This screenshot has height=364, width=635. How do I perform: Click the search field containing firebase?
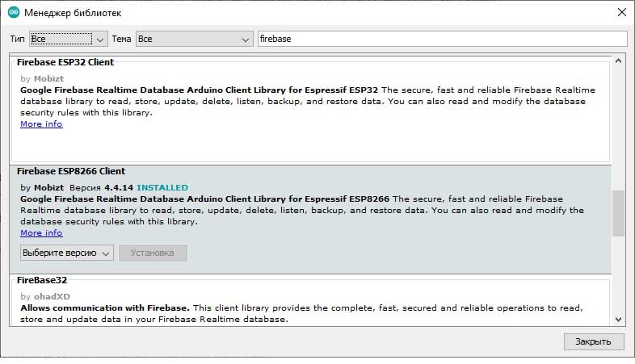pyautogui.click(x=441, y=39)
